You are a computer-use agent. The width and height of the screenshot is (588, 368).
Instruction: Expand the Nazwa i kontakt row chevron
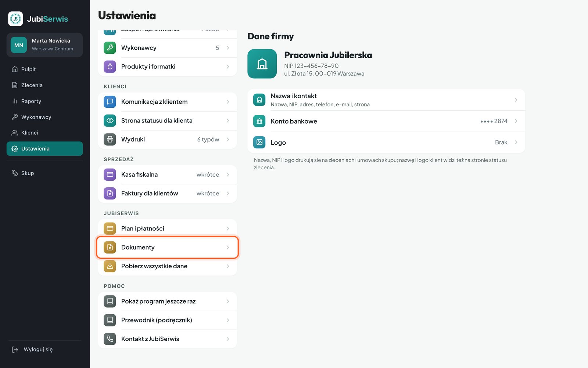coord(516,100)
